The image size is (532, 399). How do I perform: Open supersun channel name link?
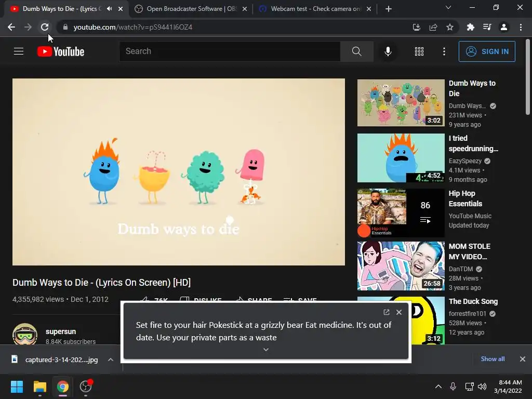[x=61, y=331]
